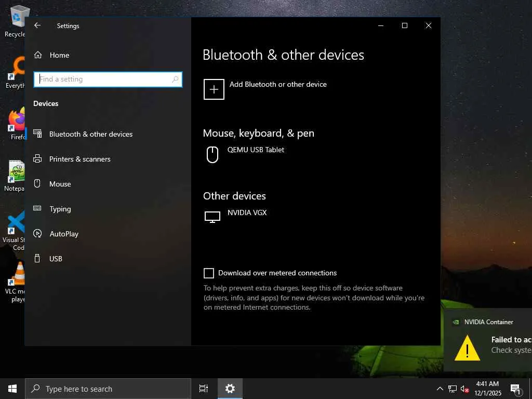
Task: Click the monitor icon for NVIDIA VGX
Action: 212,217
